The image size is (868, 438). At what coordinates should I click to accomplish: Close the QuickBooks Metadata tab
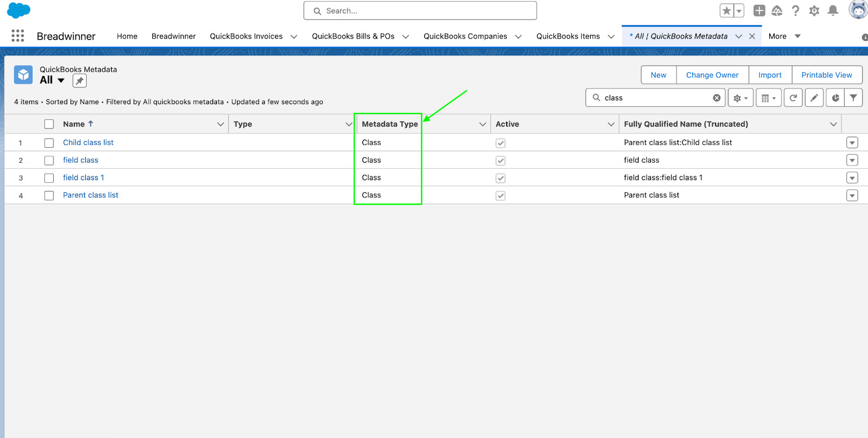[x=752, y=36]
